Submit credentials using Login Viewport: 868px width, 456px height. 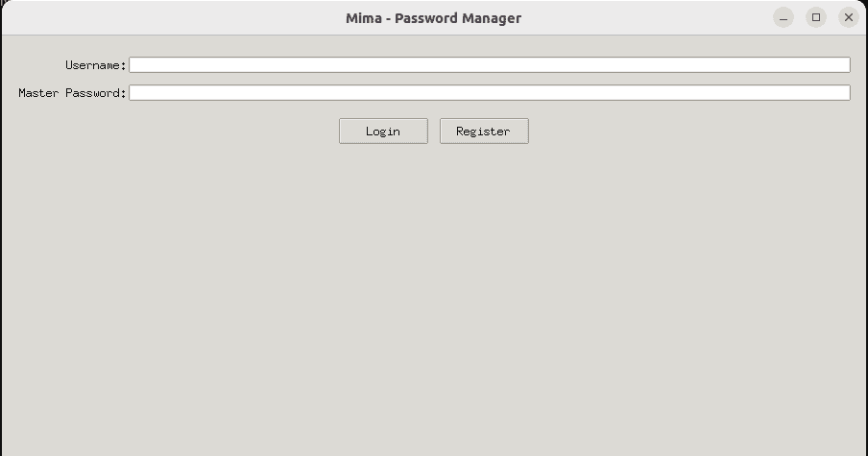pyautogui.click(x=383, y=132)
